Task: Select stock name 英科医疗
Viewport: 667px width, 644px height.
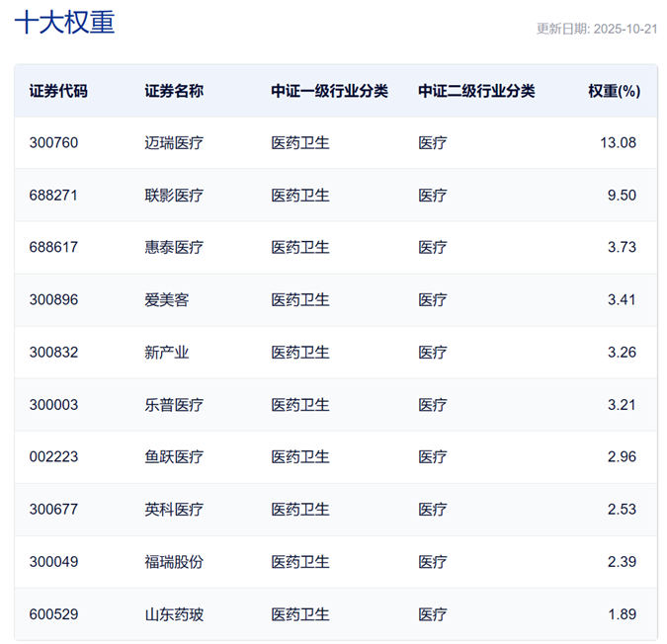Action: pos(174,510)
